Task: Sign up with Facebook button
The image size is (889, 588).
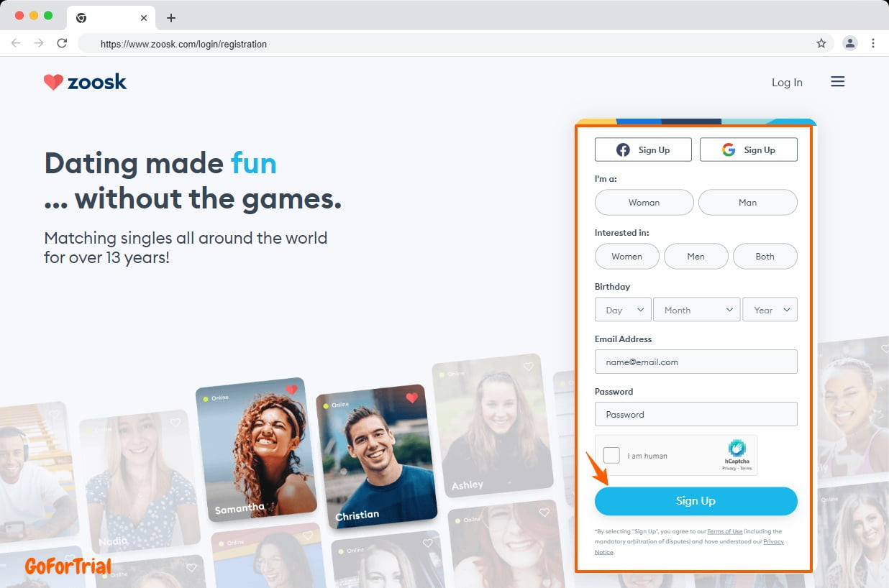Action: pyautogui.click(x=643, y=150)
